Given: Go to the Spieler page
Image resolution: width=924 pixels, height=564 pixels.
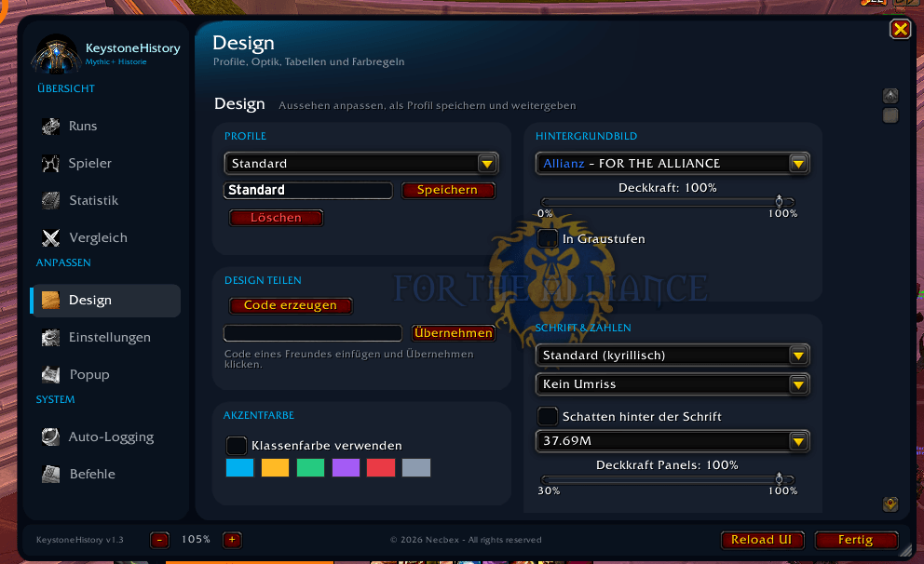Looking at the screenshot, I should pos(106,163).
